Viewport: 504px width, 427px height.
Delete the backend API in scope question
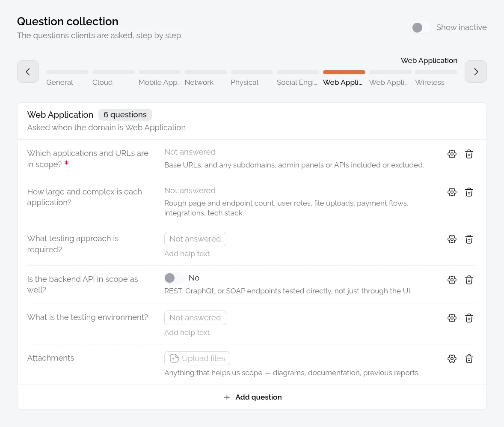coord(468,280)
